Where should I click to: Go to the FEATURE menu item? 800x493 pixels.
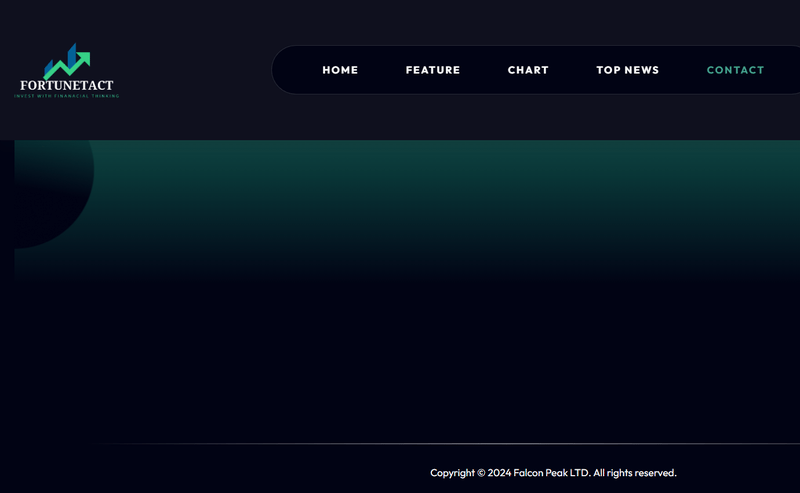click(x=433, y=70)
